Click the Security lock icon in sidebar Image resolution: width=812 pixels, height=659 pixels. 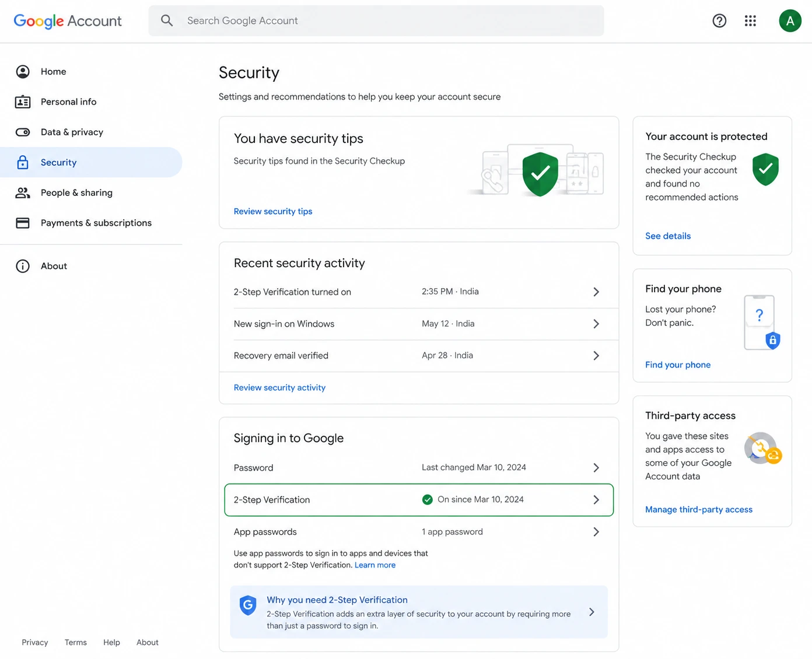tap(23, 163)
